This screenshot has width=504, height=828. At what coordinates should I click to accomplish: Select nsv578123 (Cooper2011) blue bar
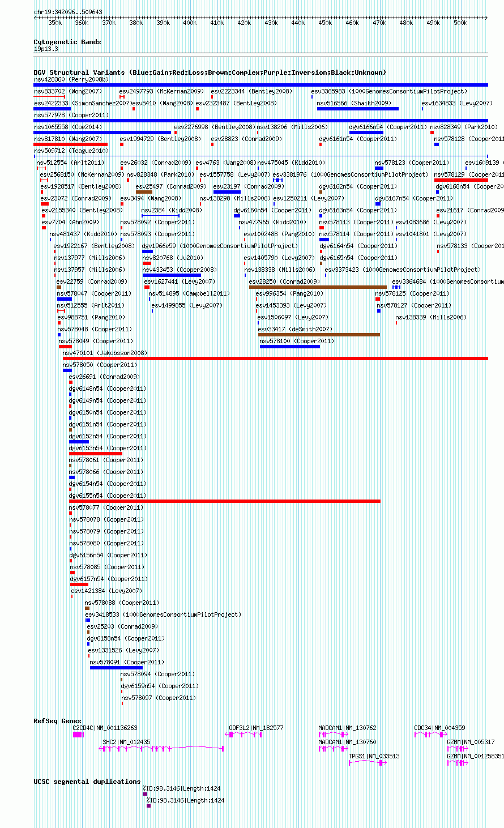379,168
